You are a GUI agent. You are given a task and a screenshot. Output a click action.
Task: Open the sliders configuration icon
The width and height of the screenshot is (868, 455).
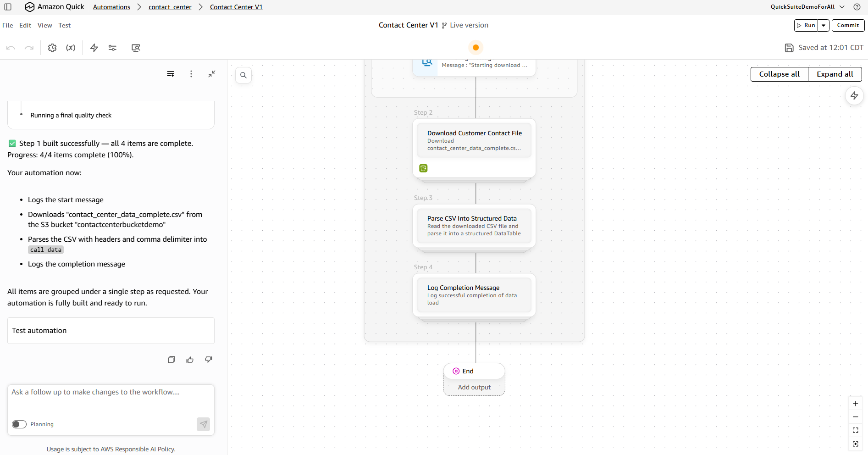click(x=112, y=48)
